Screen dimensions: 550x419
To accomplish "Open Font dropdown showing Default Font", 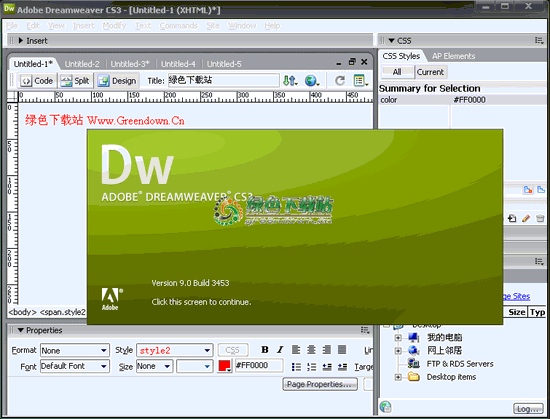I will [75, 366].
